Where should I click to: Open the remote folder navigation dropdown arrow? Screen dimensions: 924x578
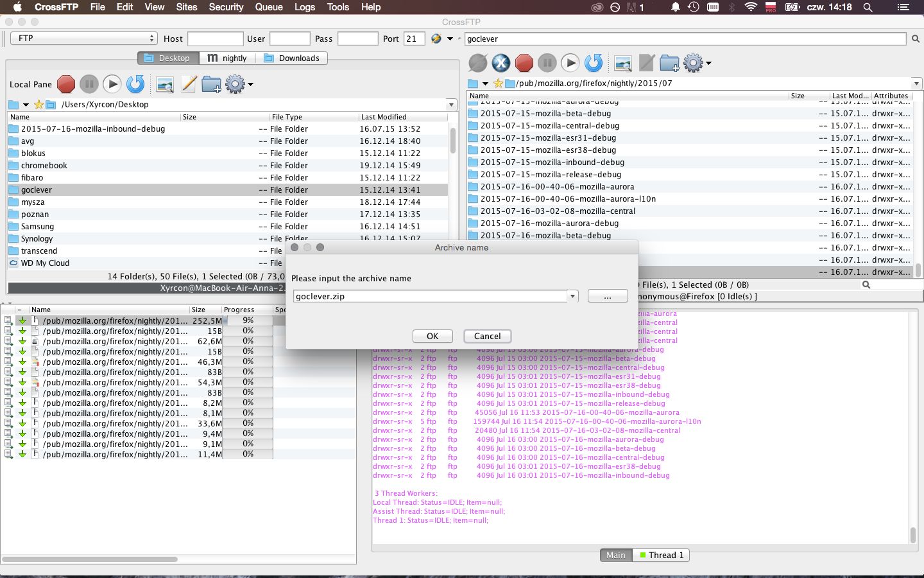(485, 83)
